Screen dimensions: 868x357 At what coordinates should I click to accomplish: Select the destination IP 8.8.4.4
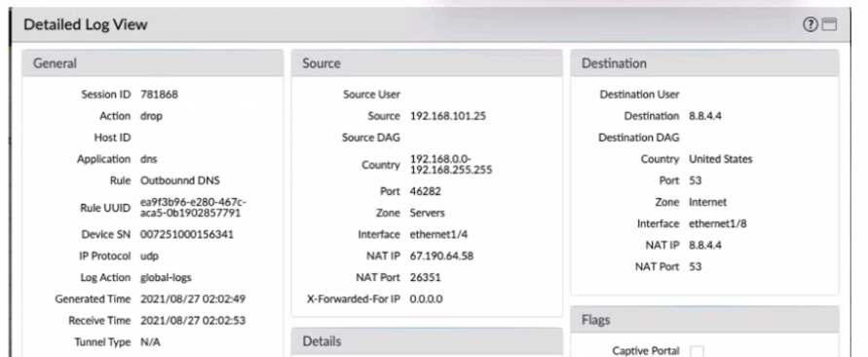click(x=705, y=116)
